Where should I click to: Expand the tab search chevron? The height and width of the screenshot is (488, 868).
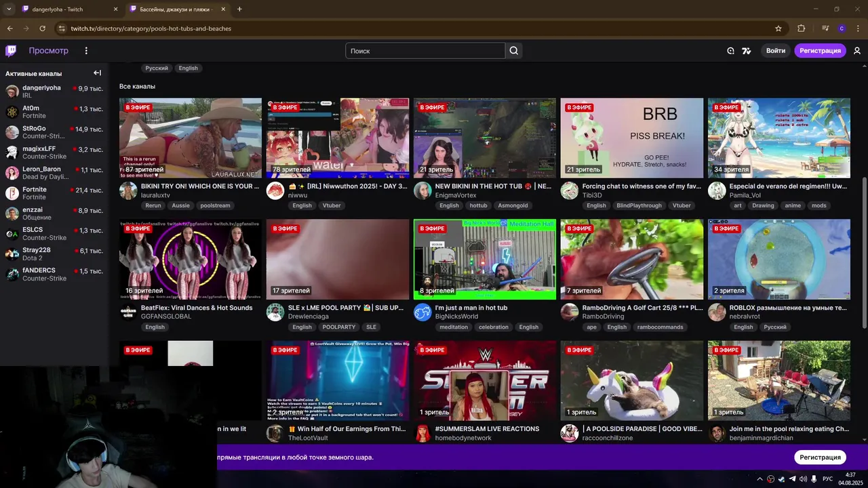[x=9, y=9]
